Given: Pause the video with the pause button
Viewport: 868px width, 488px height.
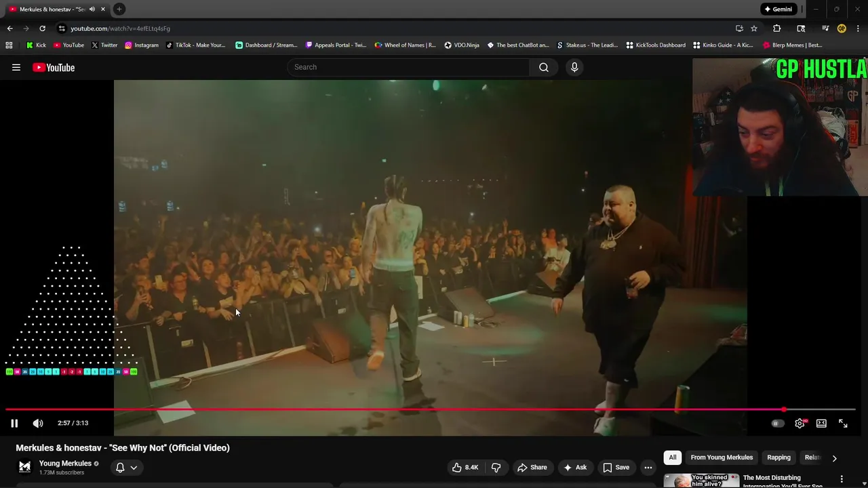Looking at the screenshot, I should 14,423.
